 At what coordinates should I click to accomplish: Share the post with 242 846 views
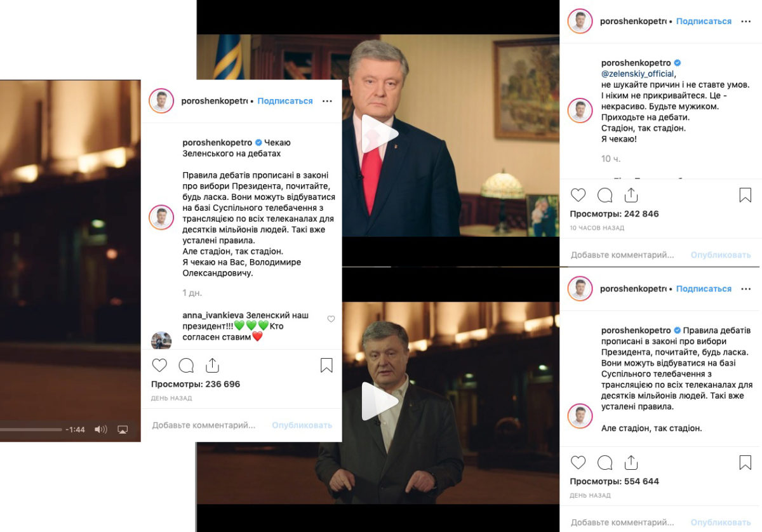(x=631, y=195)
